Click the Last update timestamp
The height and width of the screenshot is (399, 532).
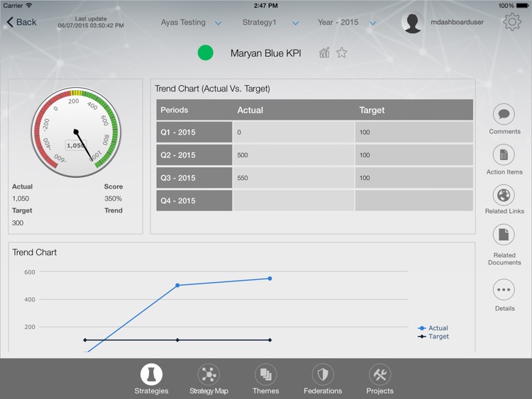(x=91, y=23)
